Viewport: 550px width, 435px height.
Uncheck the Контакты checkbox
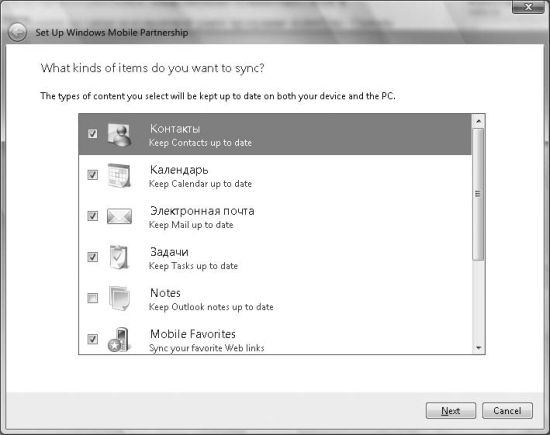93,134
